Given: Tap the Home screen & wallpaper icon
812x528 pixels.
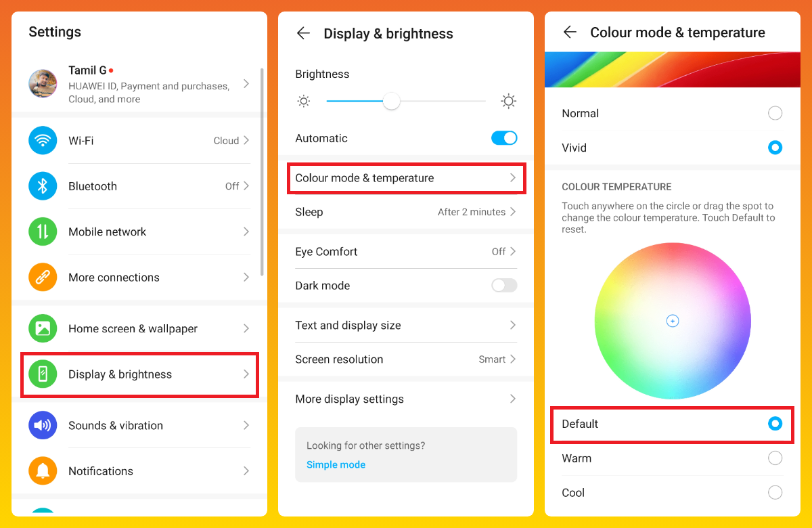Looking at the screenshot, I should [x=43, y=328].
